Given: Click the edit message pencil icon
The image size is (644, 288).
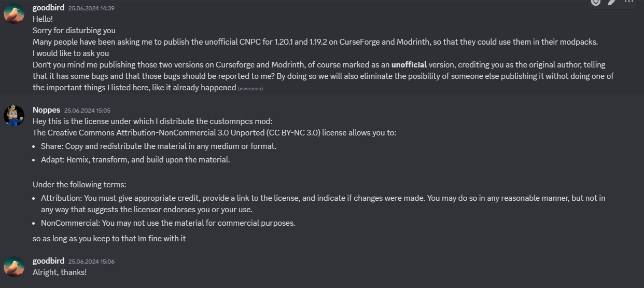Looking at the screenshot, I should coord(612,2).
